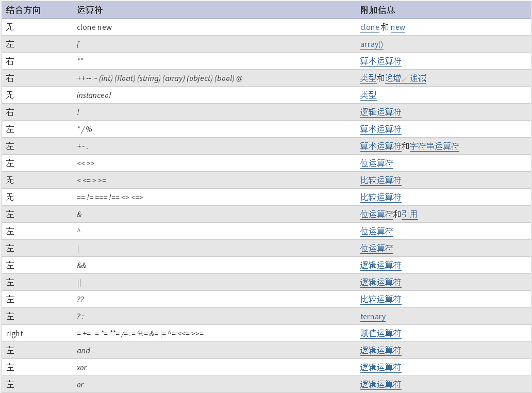Click 位运算符 link in the | row
532x393 pixels.
tap(377, 248)
